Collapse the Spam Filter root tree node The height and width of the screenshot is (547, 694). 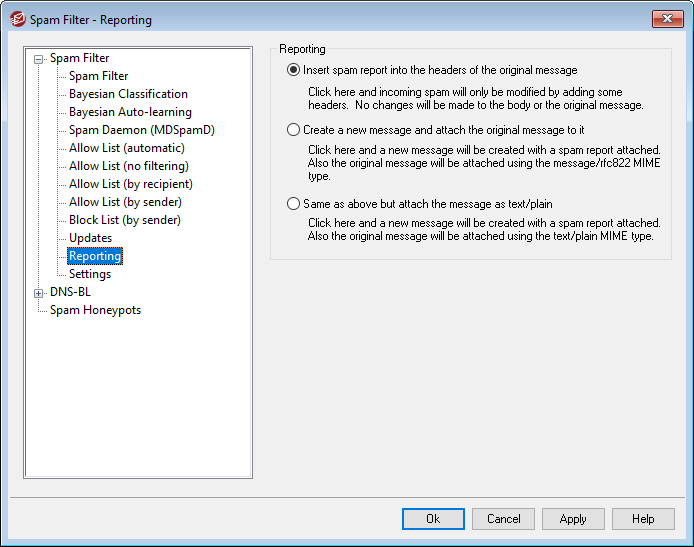pyautogui.click(x=39, y=59)
